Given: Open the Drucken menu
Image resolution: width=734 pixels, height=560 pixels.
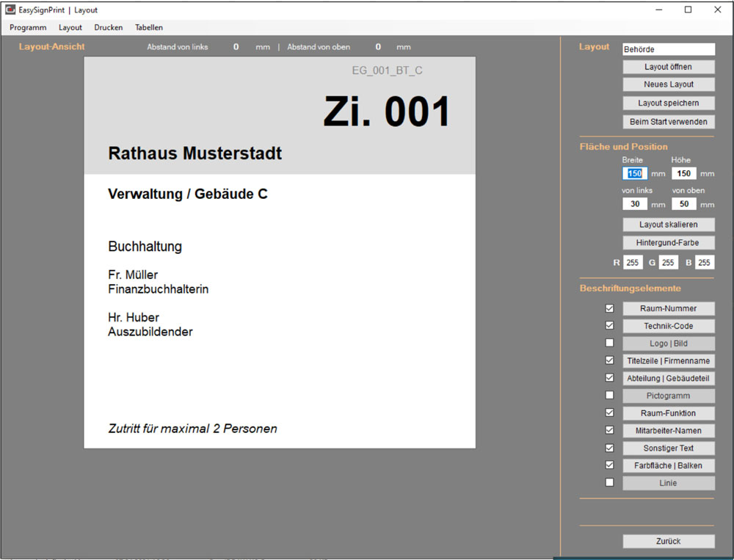Looking at the screenshot, I should [109, 27].
